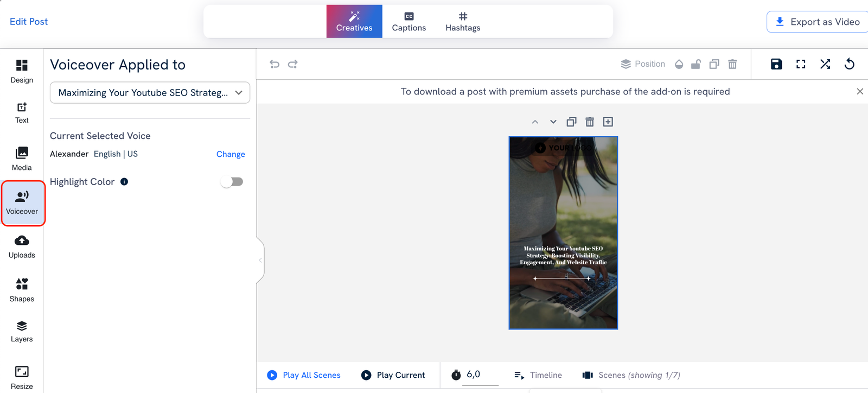
Task: Move scene down with chevron arrow
Action: pyautogui.click(x=553, y=122)
